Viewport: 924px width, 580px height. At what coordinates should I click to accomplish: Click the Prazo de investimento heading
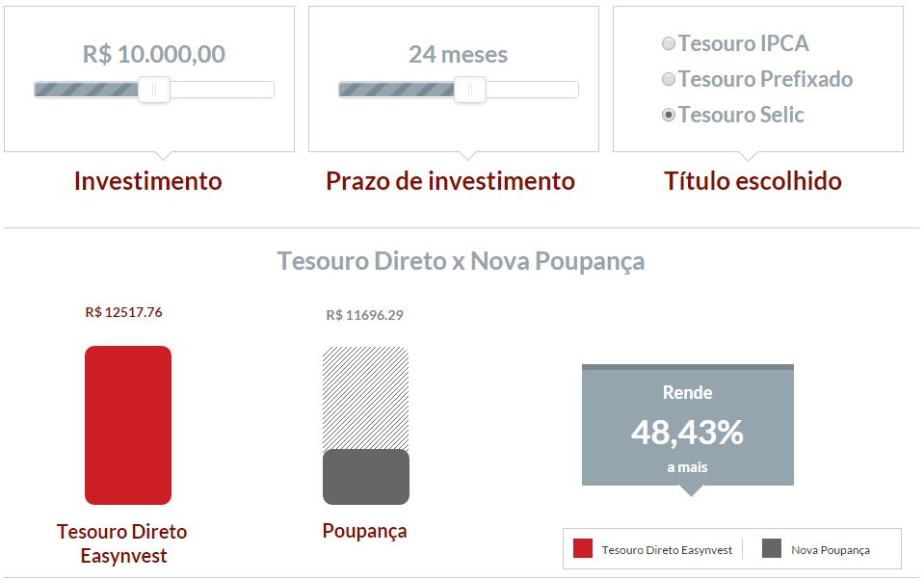(x=450, y=181)
